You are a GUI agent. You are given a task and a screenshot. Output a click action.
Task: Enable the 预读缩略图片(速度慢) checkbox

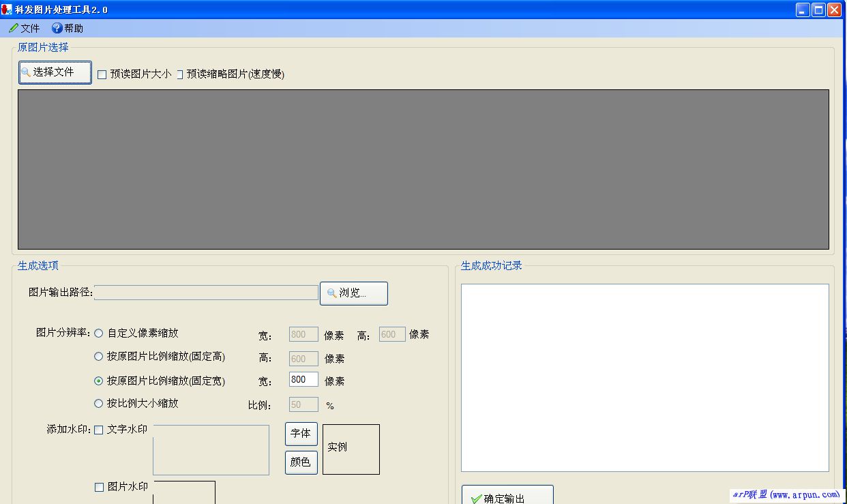click(x=179, y=74)
